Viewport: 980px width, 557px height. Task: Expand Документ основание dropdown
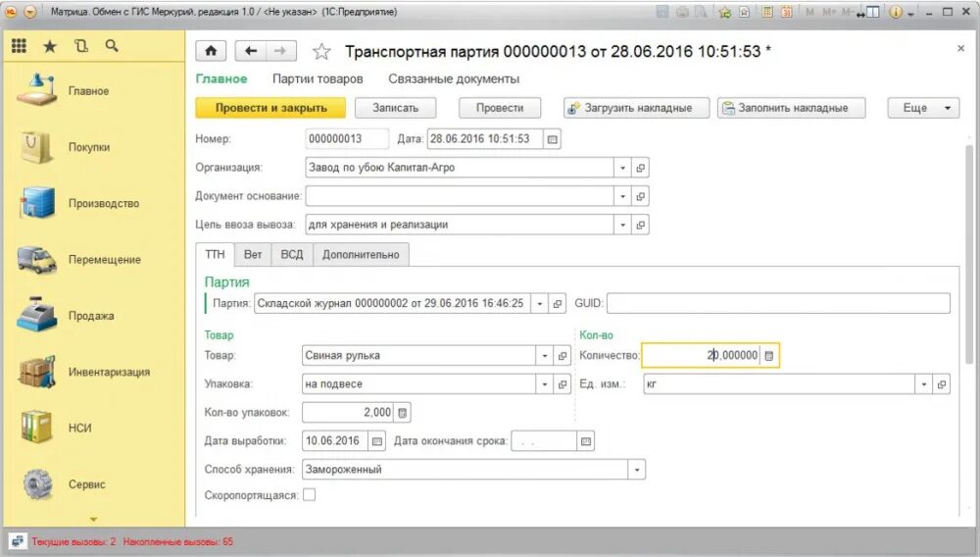tap(622, 196)
